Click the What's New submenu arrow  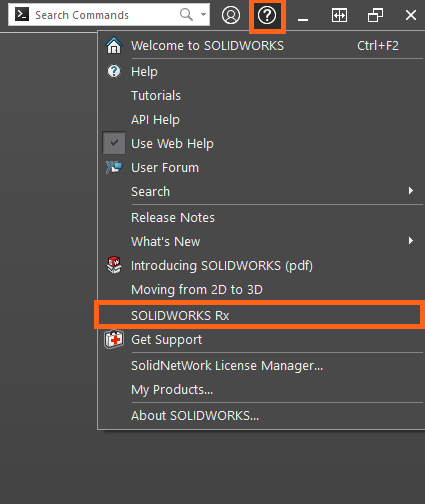[411, 241]
